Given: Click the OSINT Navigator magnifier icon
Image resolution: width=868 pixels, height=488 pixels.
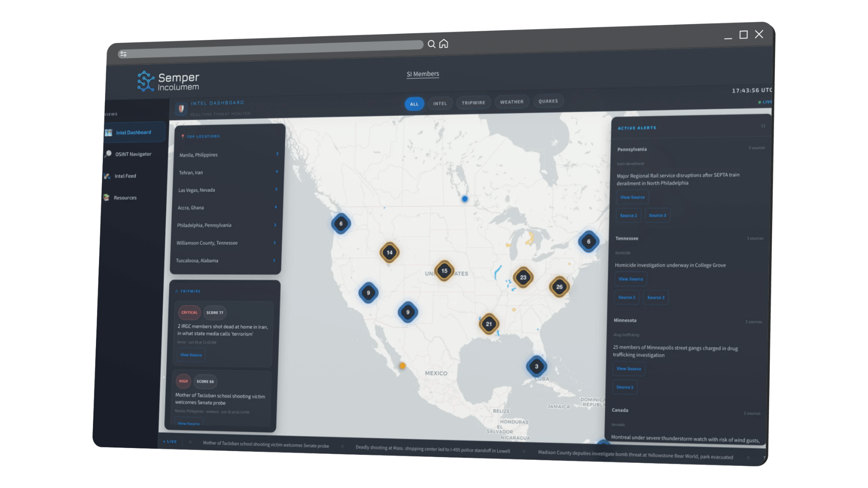Looking at the screenshot, I should [x=108, y=154].
